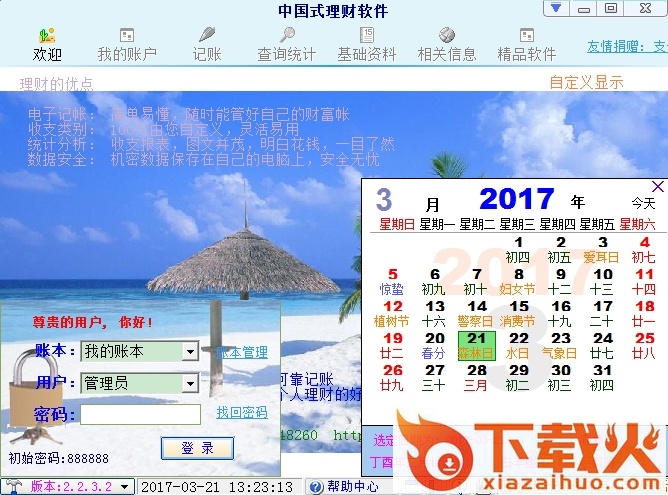Click 自定义显示 label
The height and width of the screenshot is (495, 668).
(587, 82)
